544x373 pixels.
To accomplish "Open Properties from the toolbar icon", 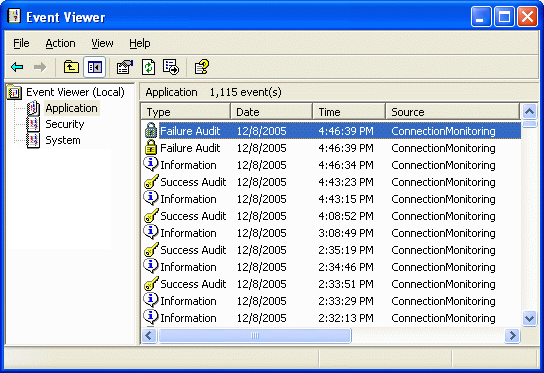I will click(x=124, y=67).
